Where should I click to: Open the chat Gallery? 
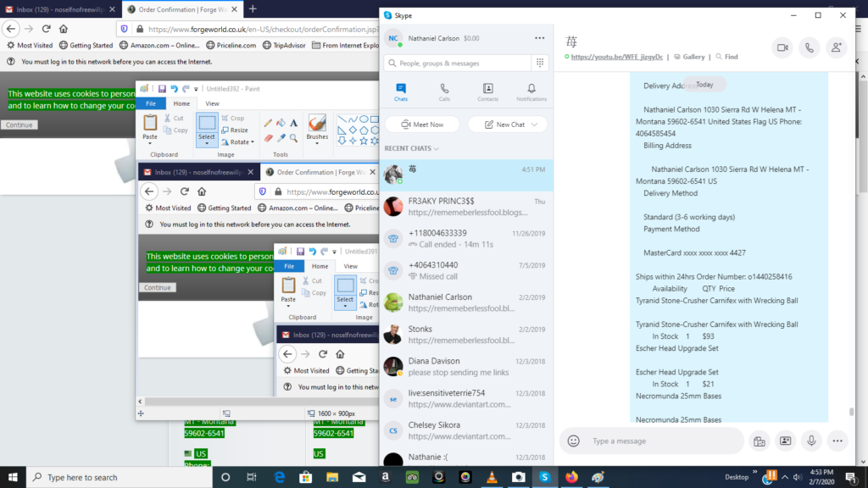pyautogui.click(x=689, y=57)
